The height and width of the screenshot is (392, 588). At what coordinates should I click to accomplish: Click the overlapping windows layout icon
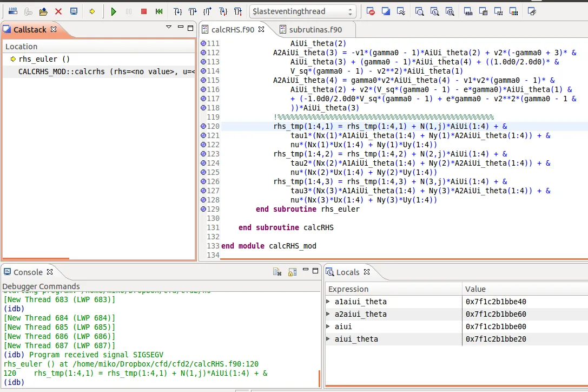click(532, 11)
